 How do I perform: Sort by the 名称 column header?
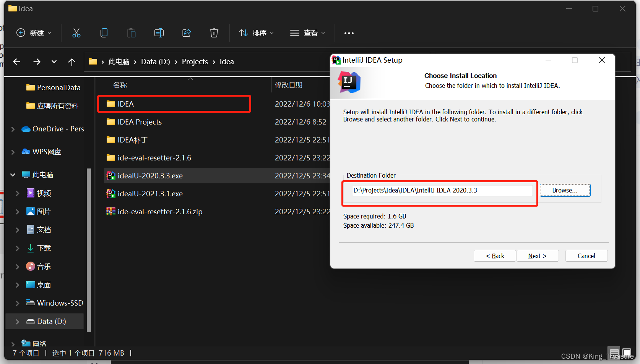[120, 85]
